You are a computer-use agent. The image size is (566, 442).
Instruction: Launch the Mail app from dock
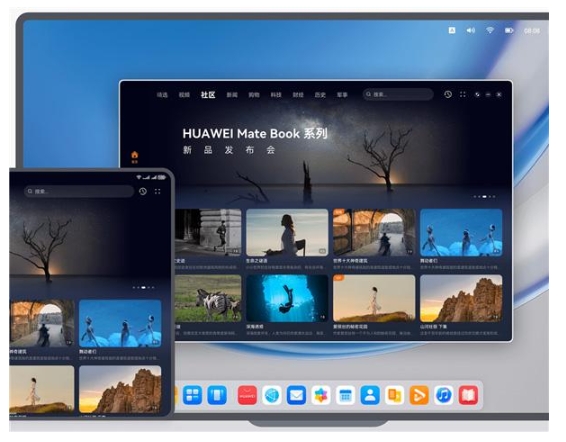[x=296, y=395]
